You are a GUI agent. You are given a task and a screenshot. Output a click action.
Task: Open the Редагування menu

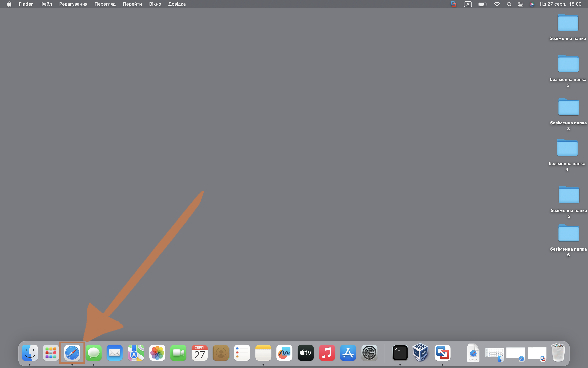point(73,4)
